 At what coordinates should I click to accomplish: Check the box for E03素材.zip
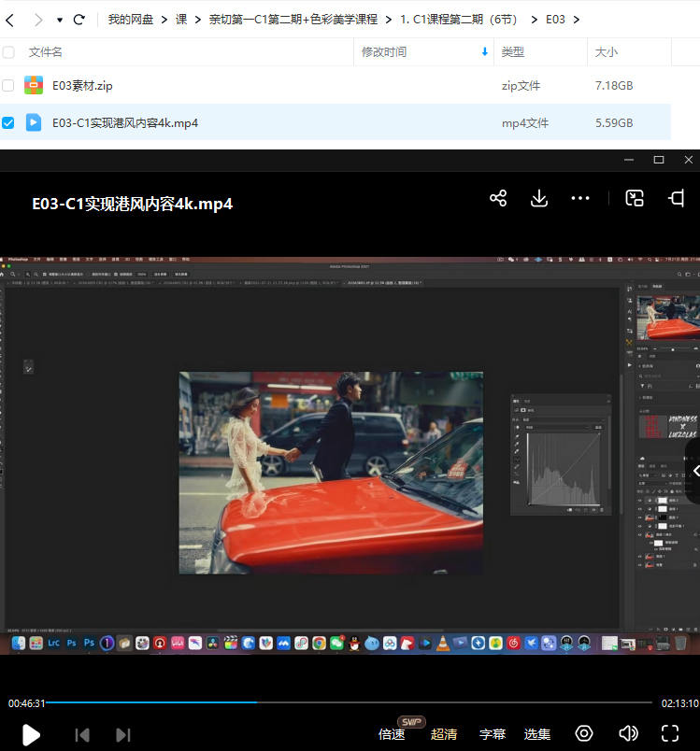pos(8,86)
